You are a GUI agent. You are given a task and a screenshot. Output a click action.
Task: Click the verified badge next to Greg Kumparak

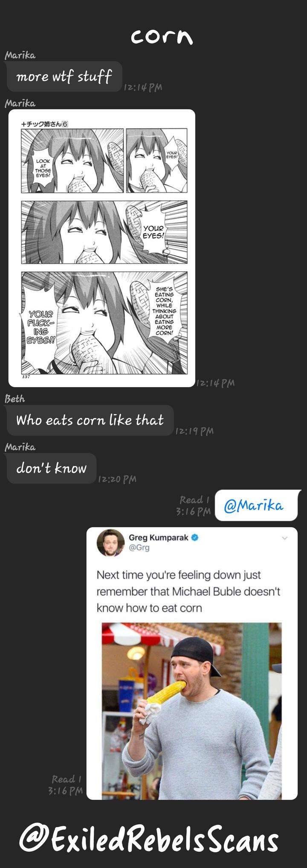pyautogui.click(x=195, y=537)
